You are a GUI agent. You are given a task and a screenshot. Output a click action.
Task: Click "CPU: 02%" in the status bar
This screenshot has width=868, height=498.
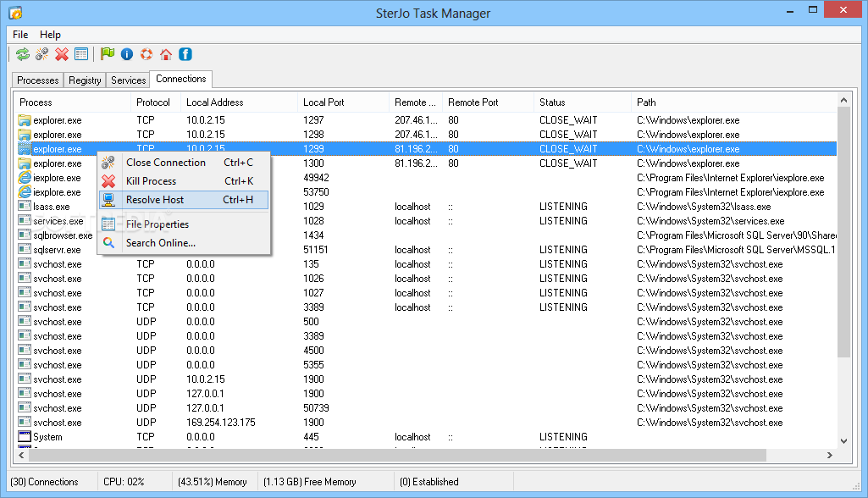(x=124, y=482)
